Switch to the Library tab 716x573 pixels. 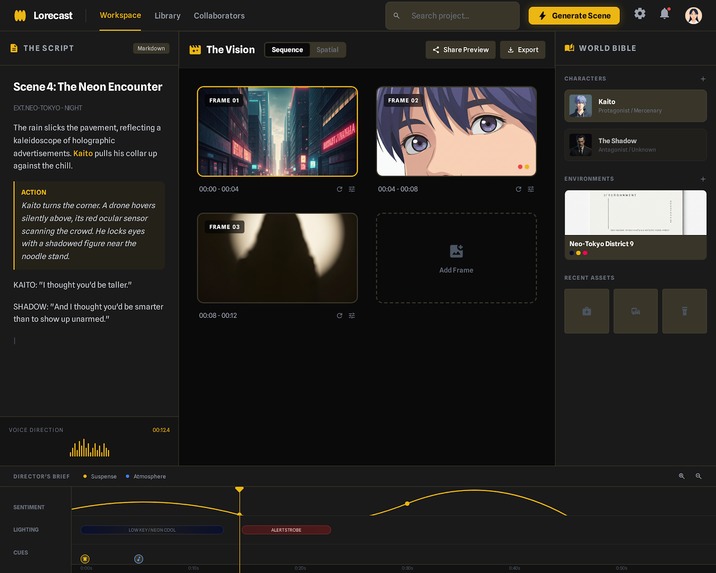167,16
